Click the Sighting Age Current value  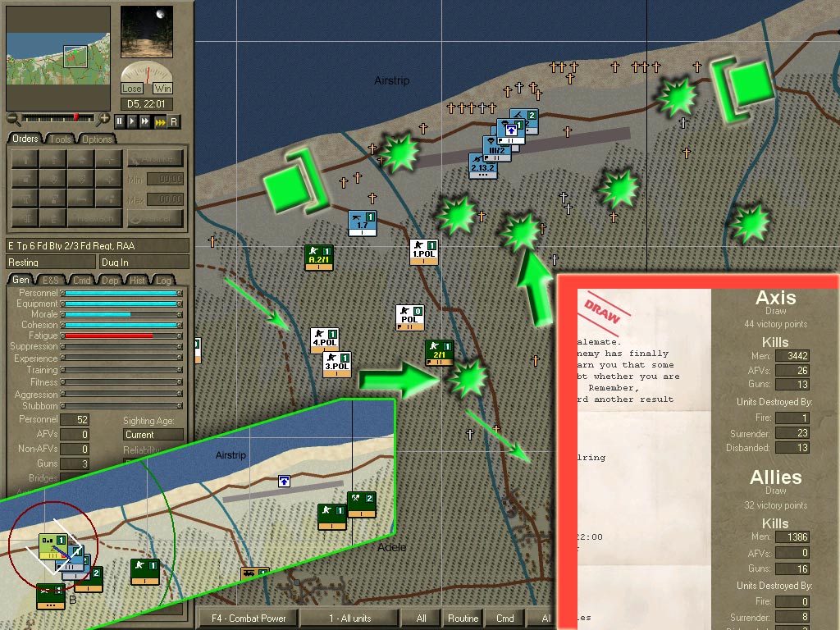(x=153, y=435)
